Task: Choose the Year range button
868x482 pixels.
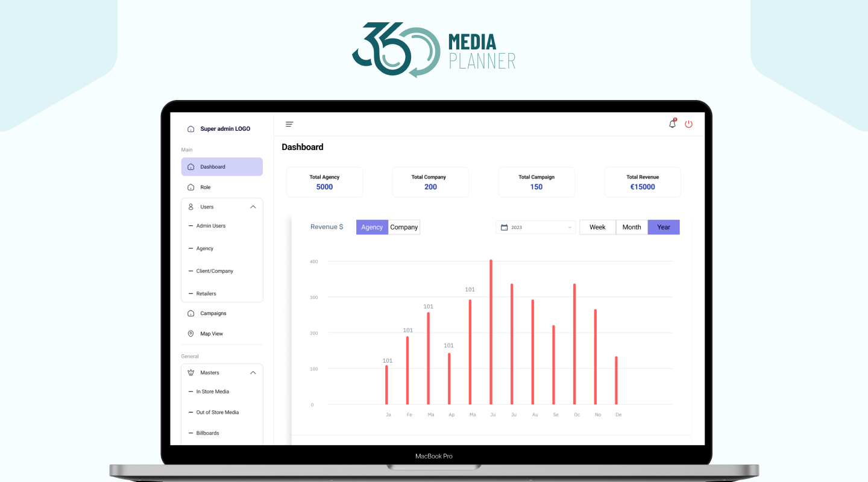Action: (x=663, y=227)
